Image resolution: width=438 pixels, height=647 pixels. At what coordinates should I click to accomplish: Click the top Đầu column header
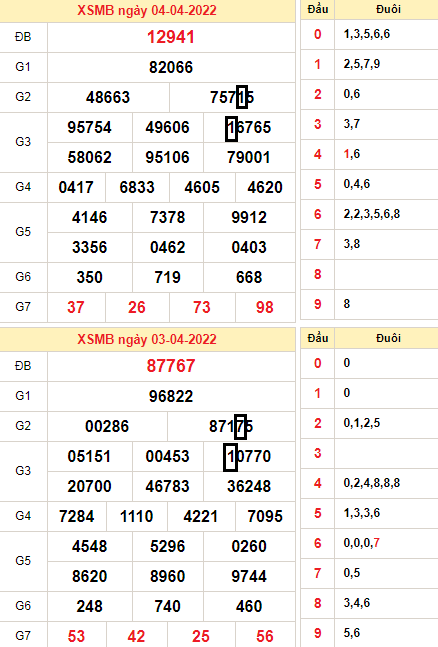pyautogui.click(x=318, y=9)
